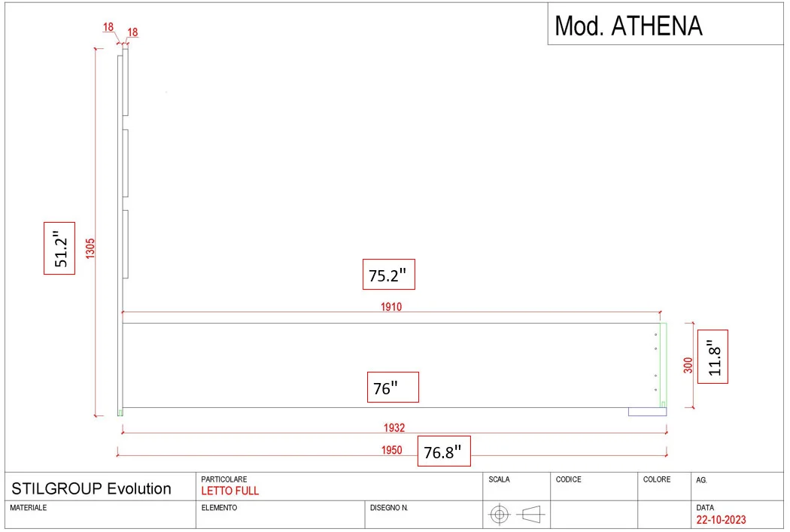Click the PARTICOLARE field labeled LETTO FULL

tap(229, 490)
